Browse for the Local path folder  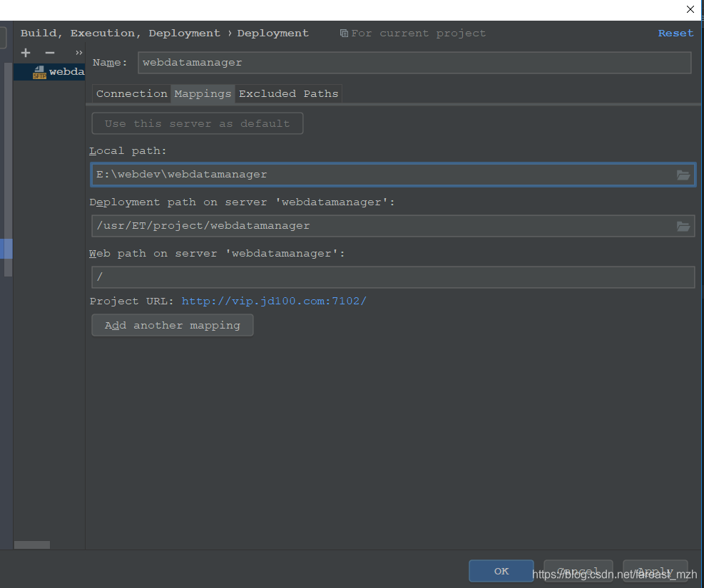pos(683,174)
